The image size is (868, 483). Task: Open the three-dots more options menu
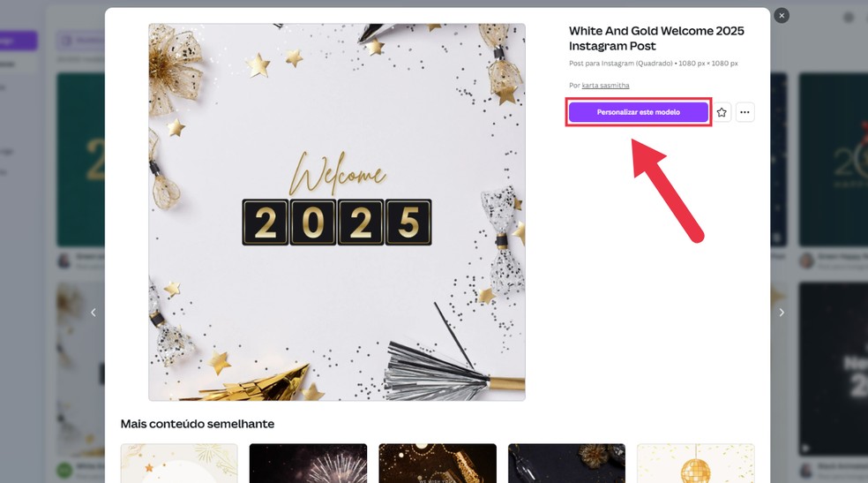click(x=745, y=112)
